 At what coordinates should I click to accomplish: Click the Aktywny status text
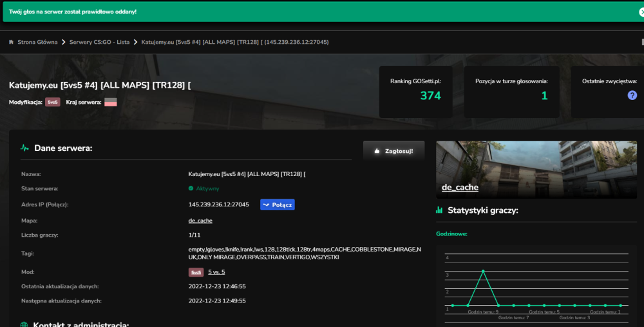click(207, 188)
